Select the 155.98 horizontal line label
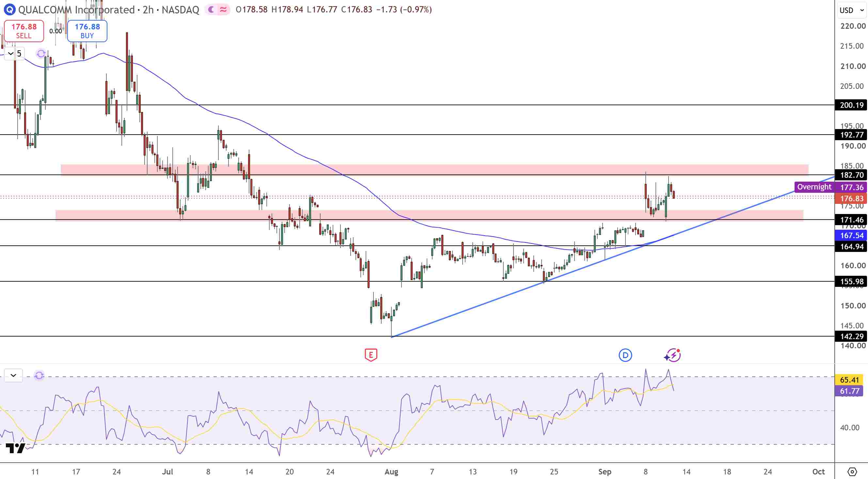The height and width of the screenshot is (479, 868). 851,282
